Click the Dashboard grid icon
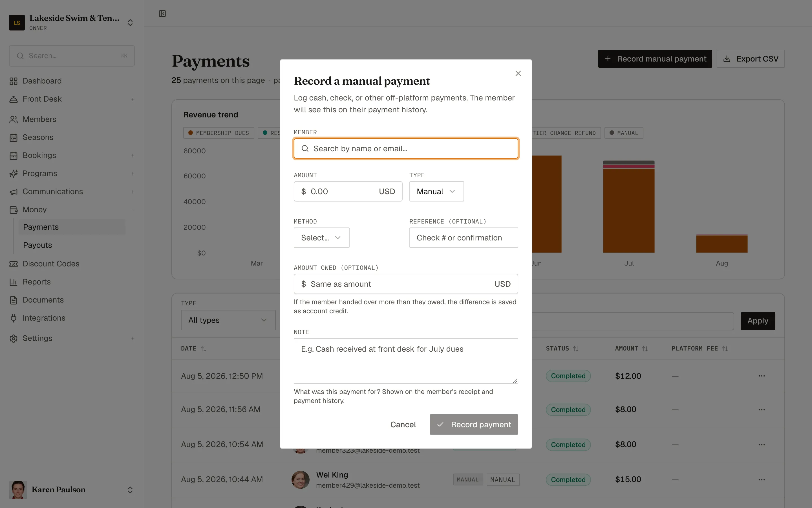The image size is (812, 508). pyautogui.click(x=14, y=81)
